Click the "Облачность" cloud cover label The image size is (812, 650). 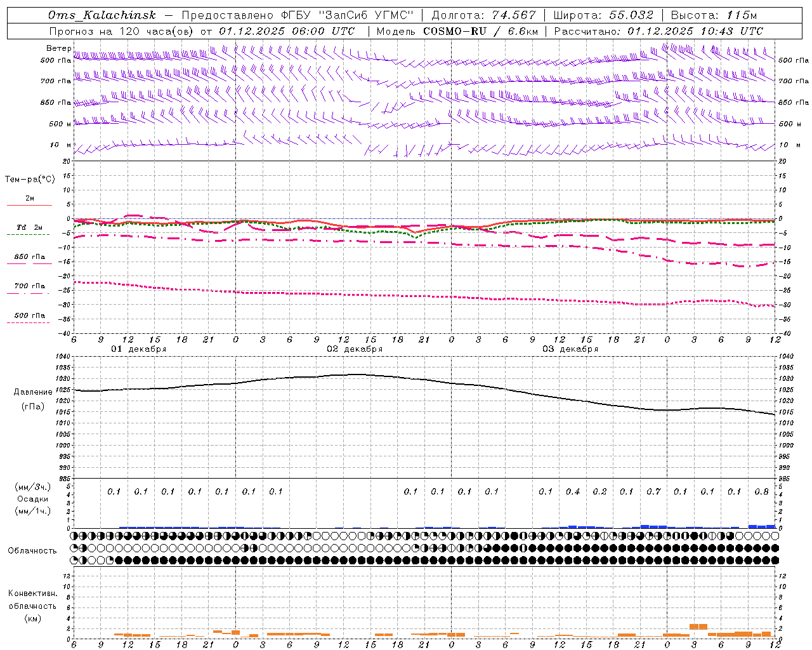click(x=32, y=551)
